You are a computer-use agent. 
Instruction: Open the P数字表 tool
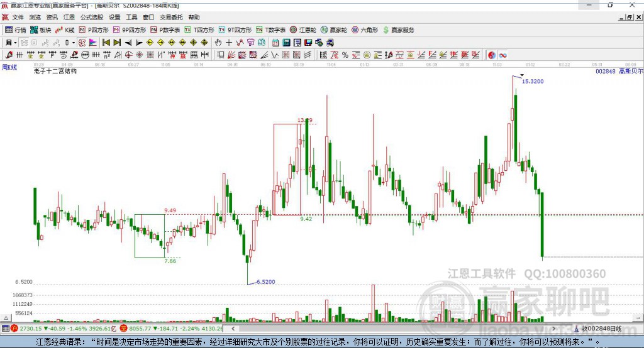click(x=165, y=30)
